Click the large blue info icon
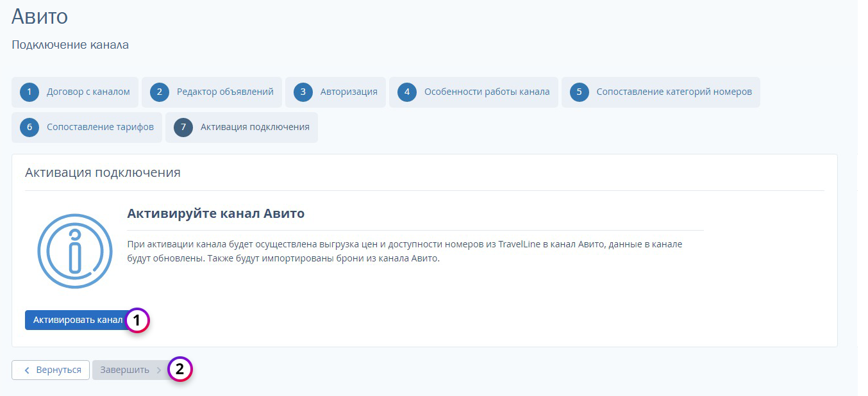The width and height of the screenshot is (868, 396). point(75,251)
